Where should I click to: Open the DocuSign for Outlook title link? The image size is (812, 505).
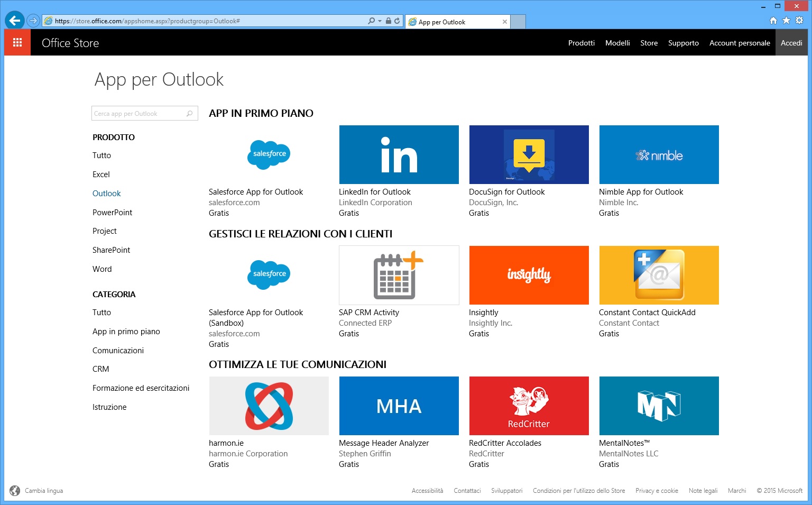(507, 192)
